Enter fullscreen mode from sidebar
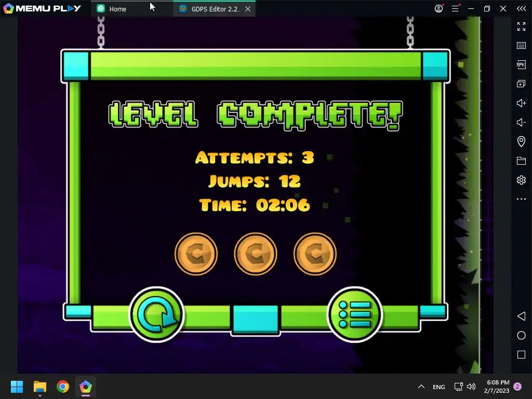The image size is (532, 399). (521, 26)
